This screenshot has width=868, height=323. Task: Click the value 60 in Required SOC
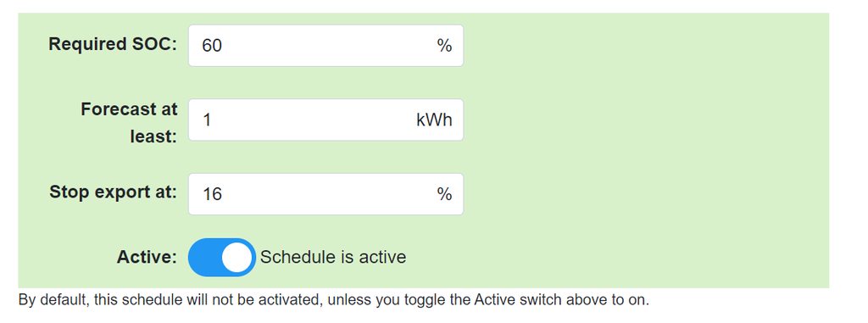point(212,46)
